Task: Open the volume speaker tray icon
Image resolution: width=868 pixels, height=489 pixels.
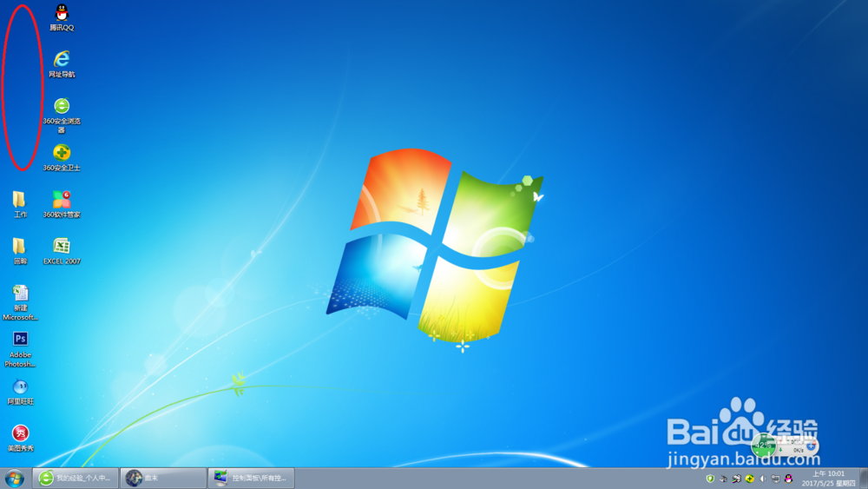Action: pyautogui.click(x=762, y=479)
